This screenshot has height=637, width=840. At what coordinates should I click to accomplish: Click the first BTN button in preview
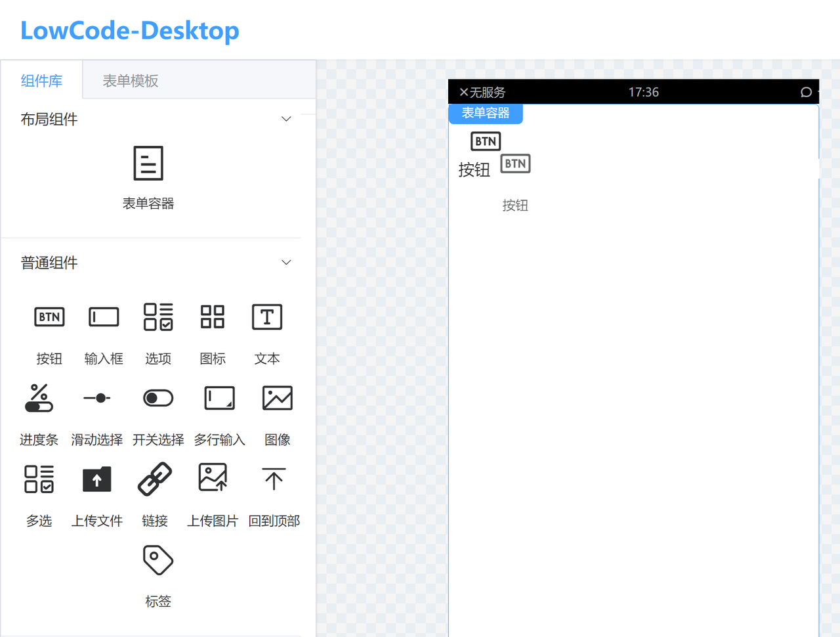coord(485,141)
